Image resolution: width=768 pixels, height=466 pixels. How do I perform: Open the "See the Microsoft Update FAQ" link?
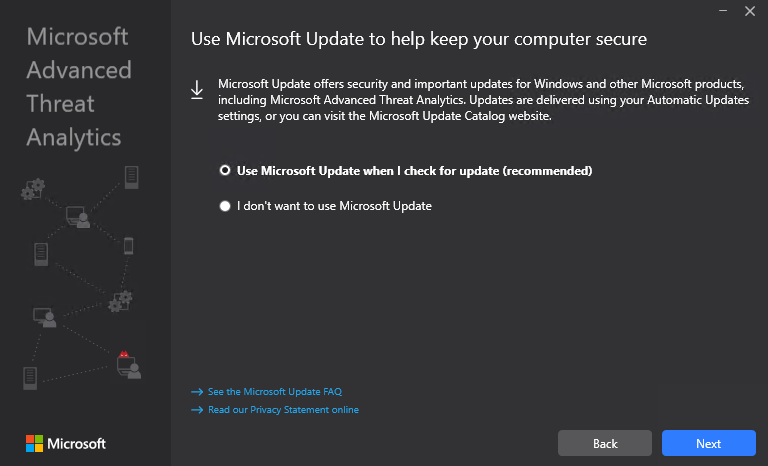click(x=274, y=392)
